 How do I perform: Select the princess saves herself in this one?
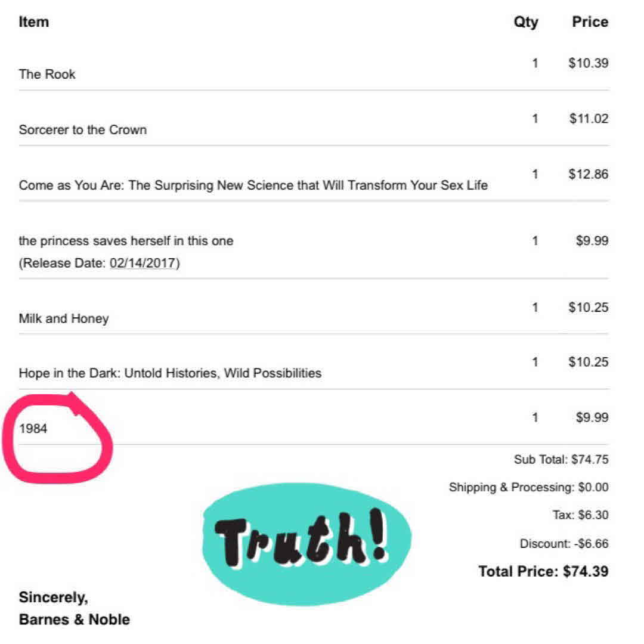click(126, 241)
